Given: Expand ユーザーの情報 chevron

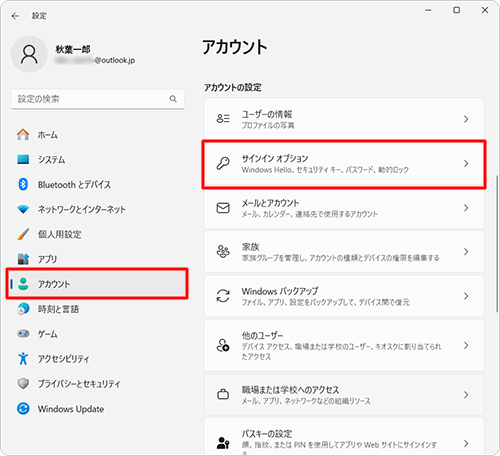Looking at the screenshot, I should [466, 119].
